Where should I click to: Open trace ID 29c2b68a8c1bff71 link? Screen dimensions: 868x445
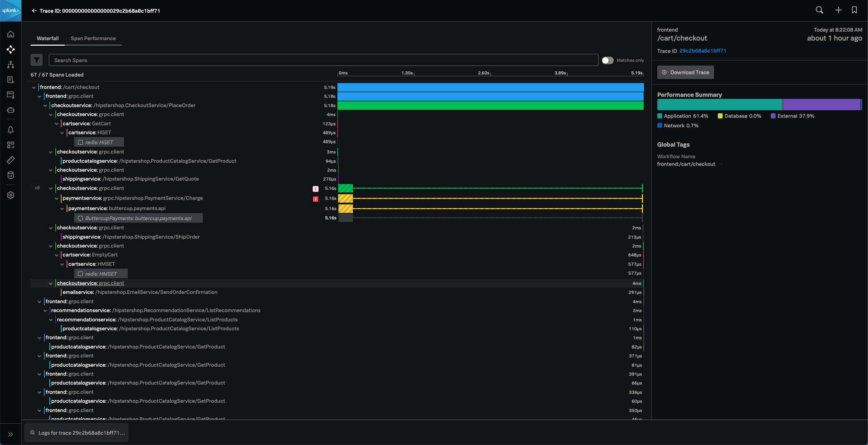click(x=703, y=50)
